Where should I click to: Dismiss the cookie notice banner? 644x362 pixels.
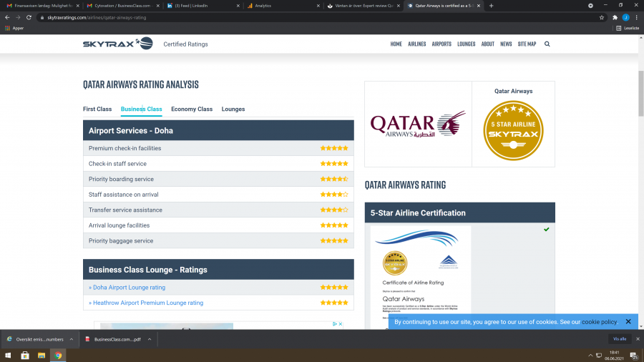point(628,322)
